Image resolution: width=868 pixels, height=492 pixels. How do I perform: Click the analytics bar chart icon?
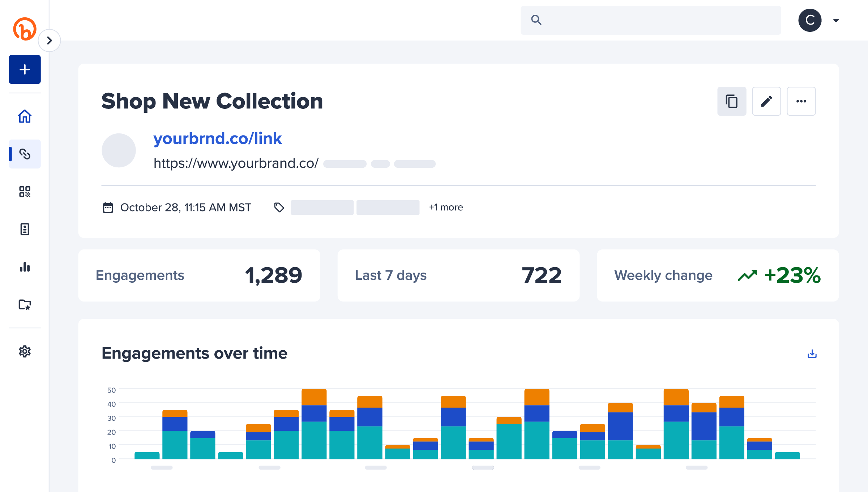click(25, 267)
